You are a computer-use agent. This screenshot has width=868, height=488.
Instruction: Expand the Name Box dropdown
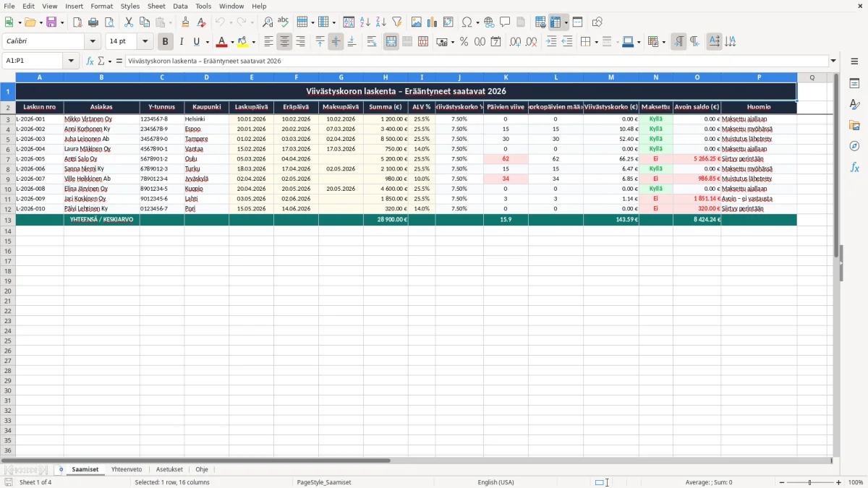tap(75, 61)
